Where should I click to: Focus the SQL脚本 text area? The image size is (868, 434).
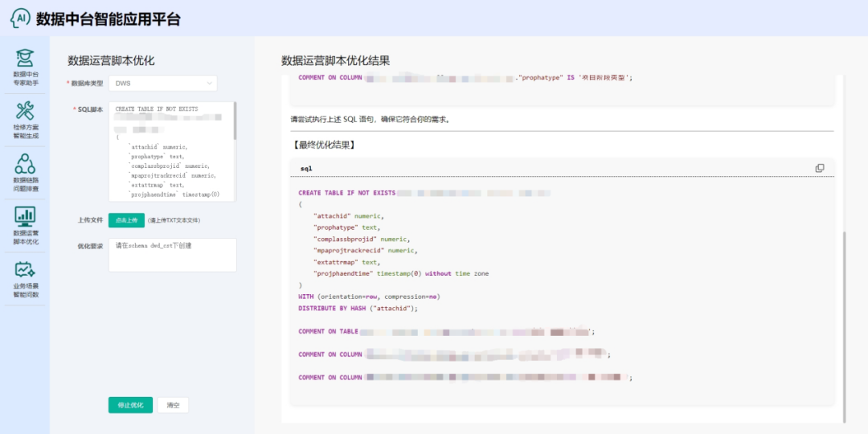point(172,152)
